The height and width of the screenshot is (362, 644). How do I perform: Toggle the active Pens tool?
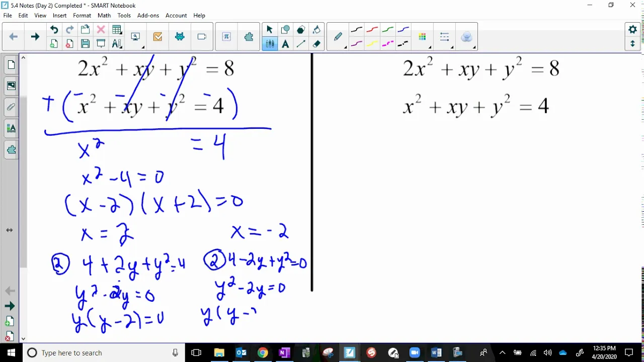270,44
